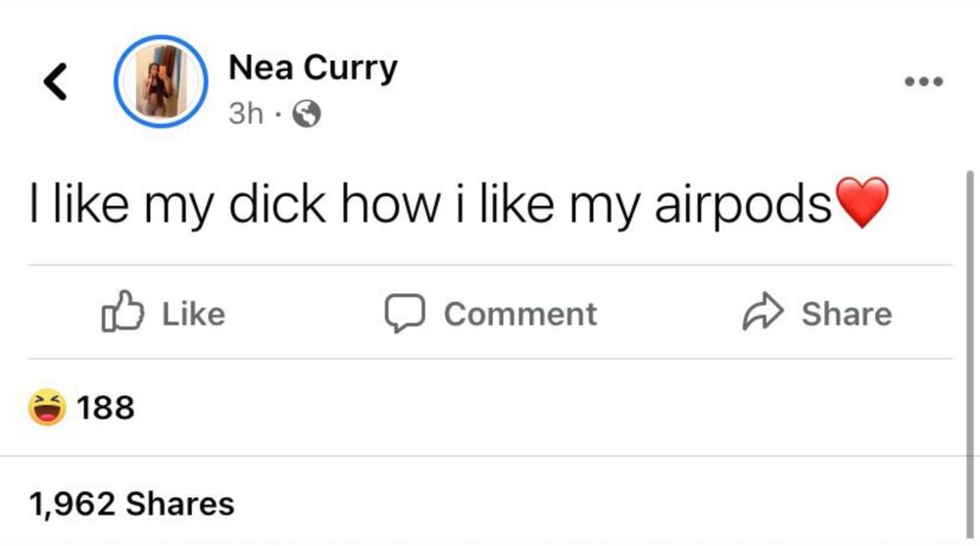Open the 188 reactions count list

(x=106, y=408)
